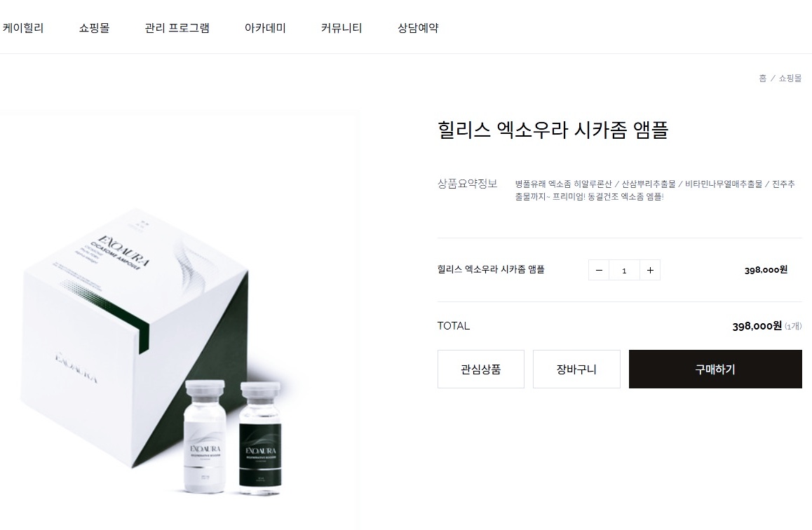Click the black 구매하기 purchase button
Viewport: 812px width, 530px height.
coord(715,369)
